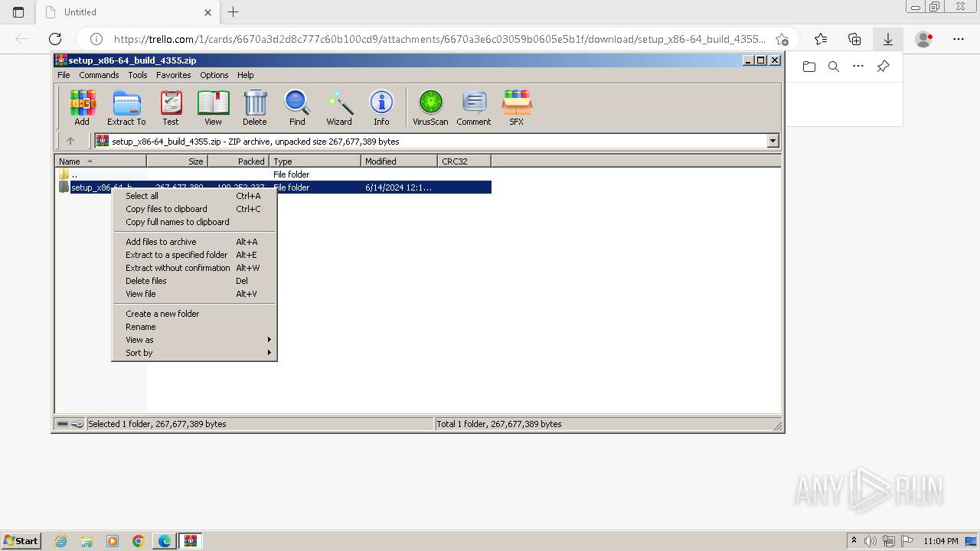This screenshot has height=551, width=980.
Task: Sort by the Modified column header
Action: 399,161
